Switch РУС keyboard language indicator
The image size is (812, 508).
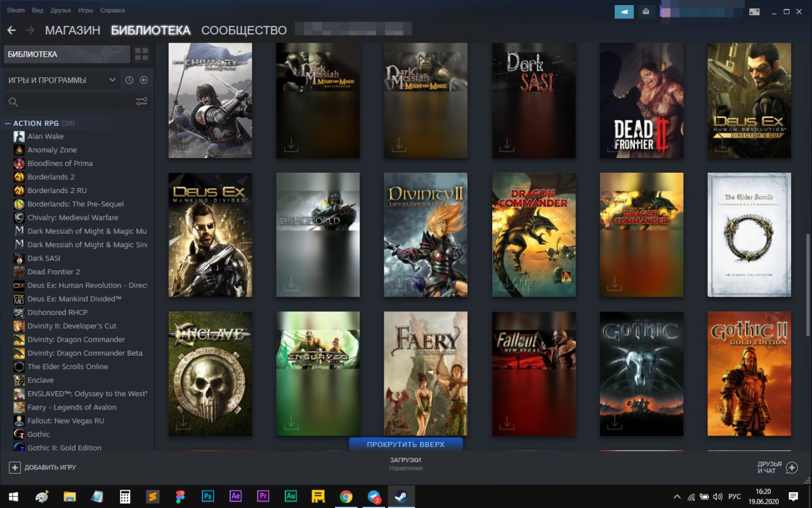coord(735,497)
